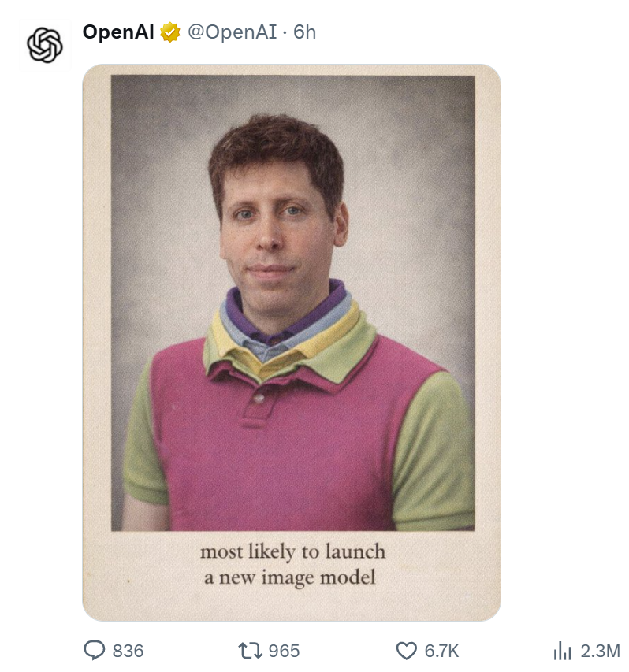
Task: Click the reply speech bubble icon
Action: pos(95,650)
